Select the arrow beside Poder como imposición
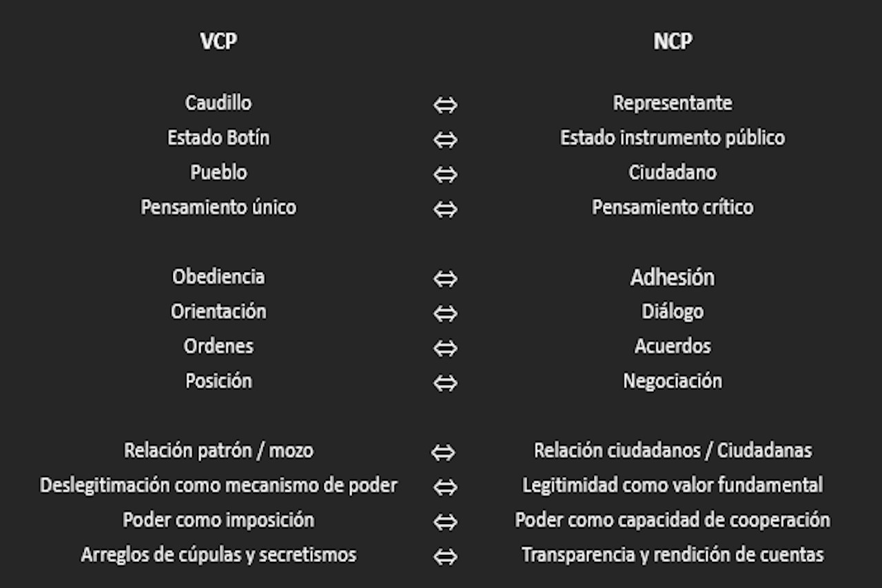882x588 pixels. (444, 522)
